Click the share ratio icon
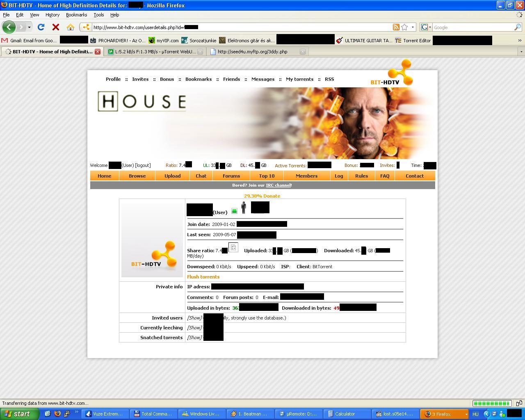The width and height of the screenshot is (525, 420). (x=233, y=247)
